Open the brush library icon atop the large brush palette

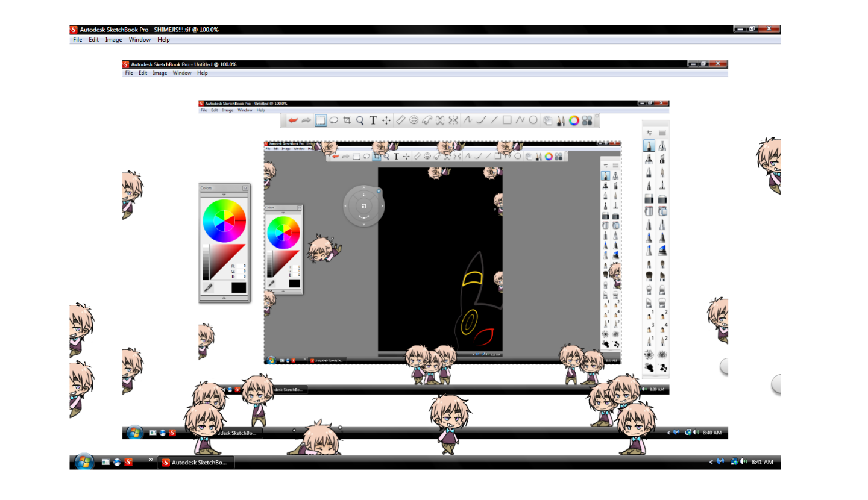click(x=662, y=133)
